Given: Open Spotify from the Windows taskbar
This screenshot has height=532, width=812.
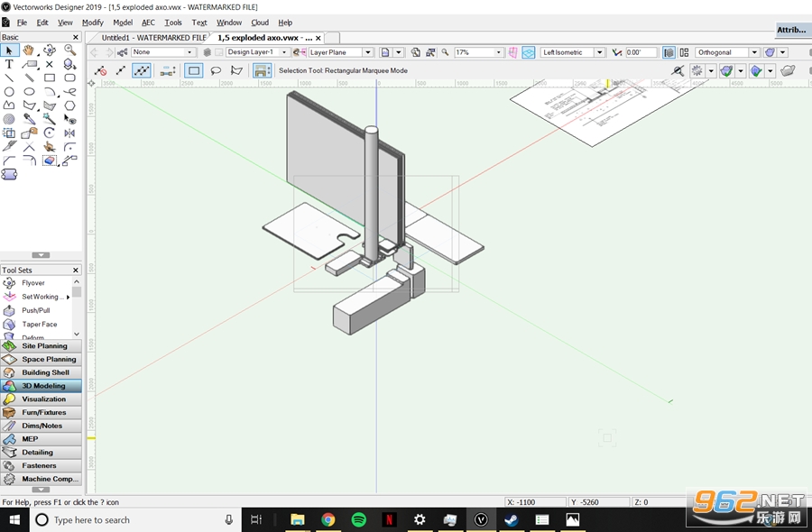Looking at the screenshot, I should [358, 519].
